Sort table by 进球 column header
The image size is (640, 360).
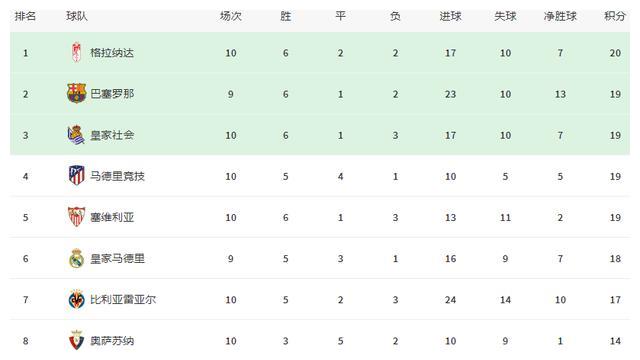[450, 16]
